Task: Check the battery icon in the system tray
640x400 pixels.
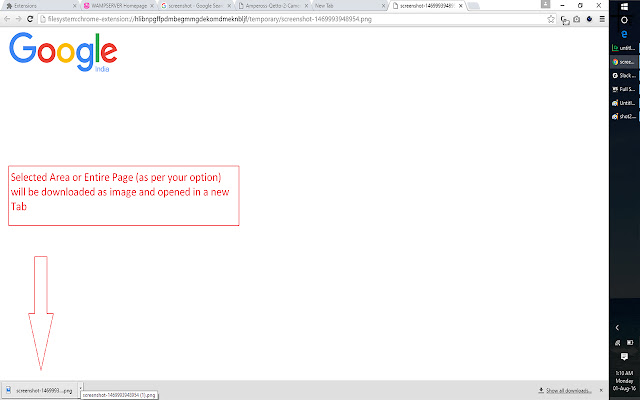Action: (630, 343)
